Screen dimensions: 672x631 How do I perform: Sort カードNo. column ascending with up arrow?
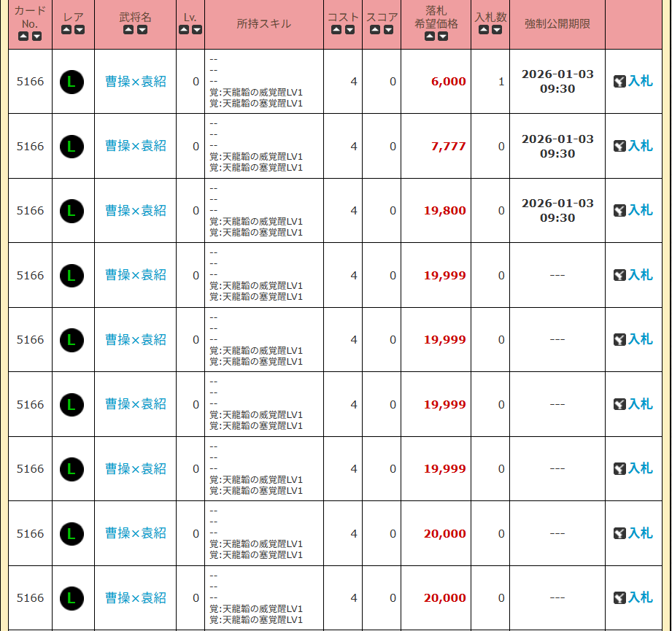(23, 36)
